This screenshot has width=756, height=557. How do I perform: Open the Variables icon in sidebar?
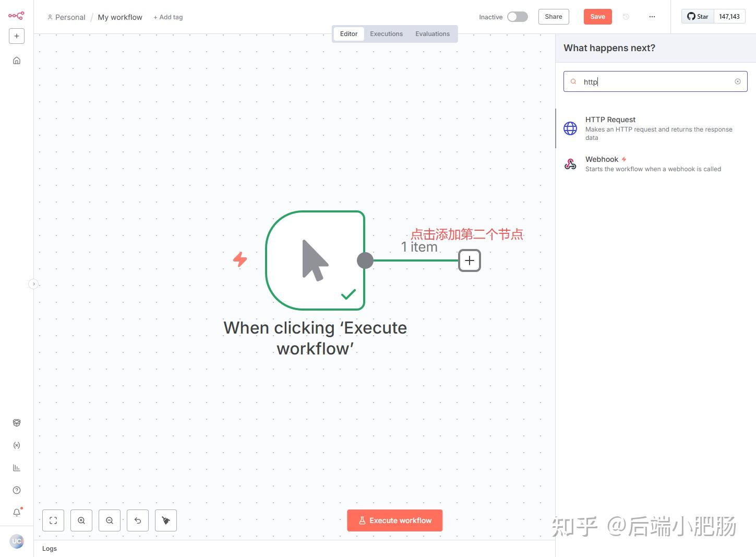[17, 445]
